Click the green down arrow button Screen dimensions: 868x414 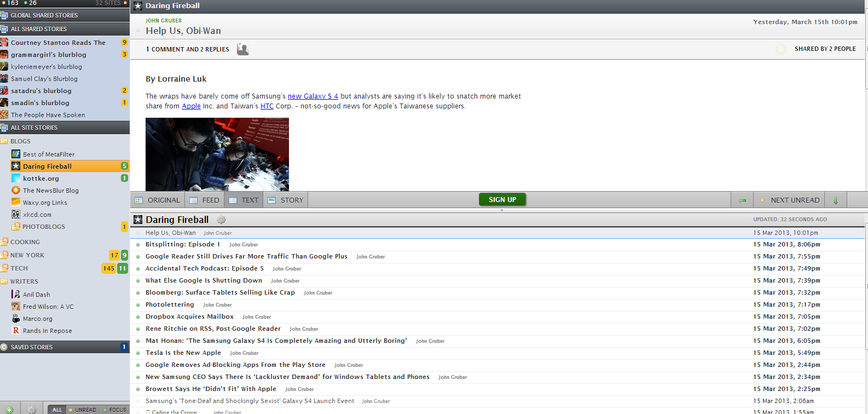[836, 200]
